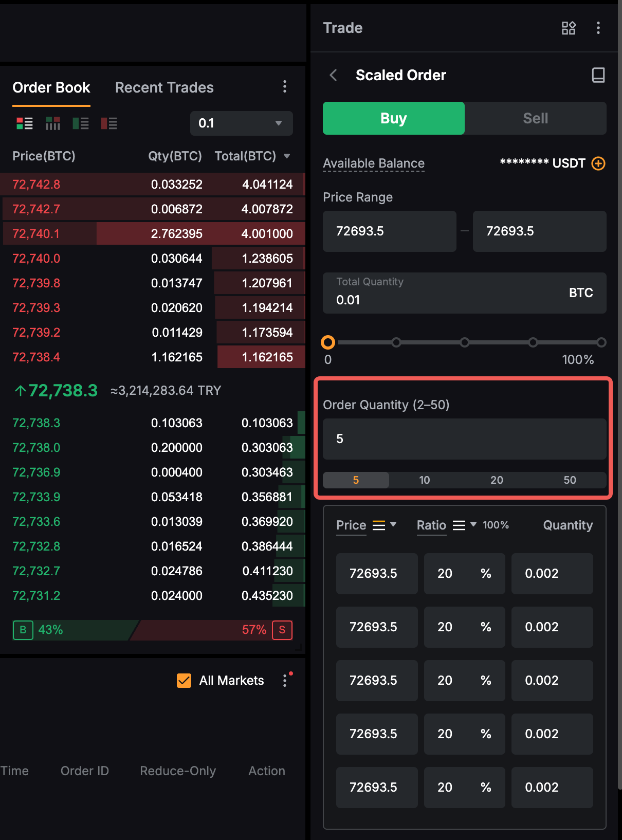
Task: Open the Trade panel layout grid icon
Action: coord(569,28)
